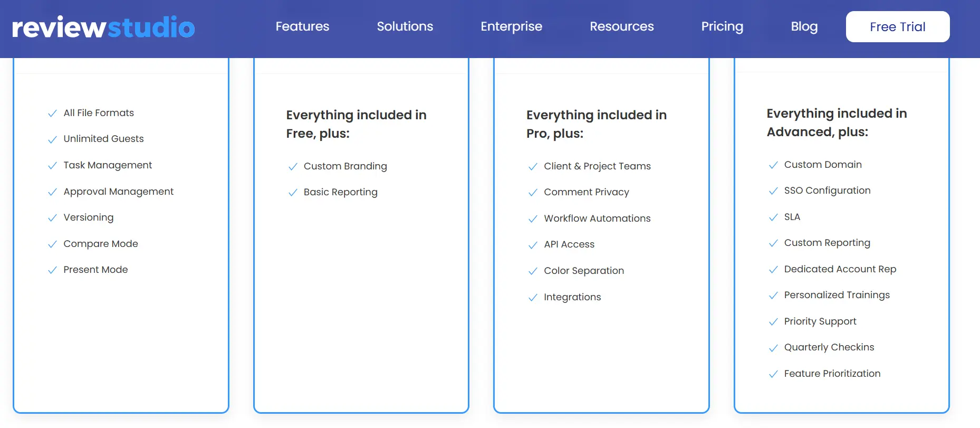This screenshot has height=428, width=980.
Task: Click the checkmark next to Basic Reporting
Action: click(293, 192)
